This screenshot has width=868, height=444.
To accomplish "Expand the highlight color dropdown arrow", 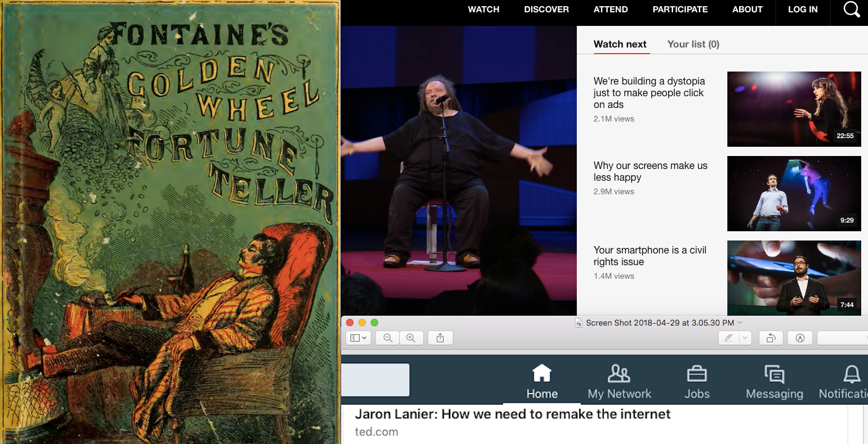I will (x=745, y=338).
